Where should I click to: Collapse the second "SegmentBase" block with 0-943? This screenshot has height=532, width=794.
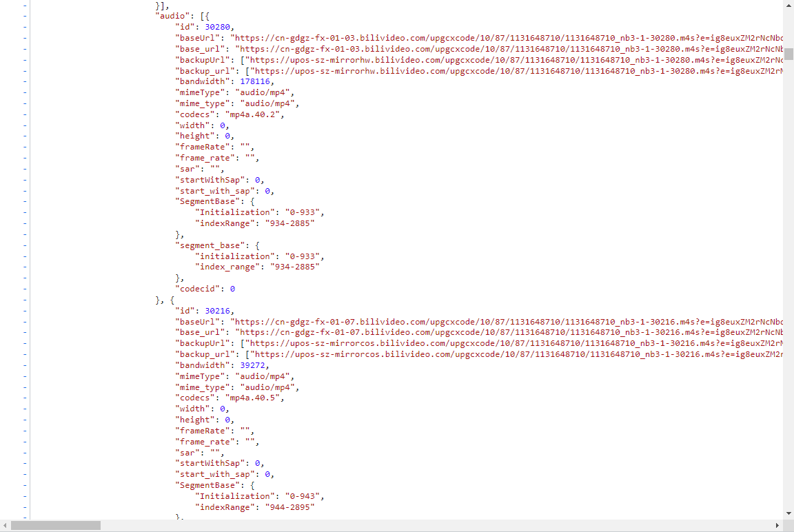pyautogui.click(x=25, y=485)
